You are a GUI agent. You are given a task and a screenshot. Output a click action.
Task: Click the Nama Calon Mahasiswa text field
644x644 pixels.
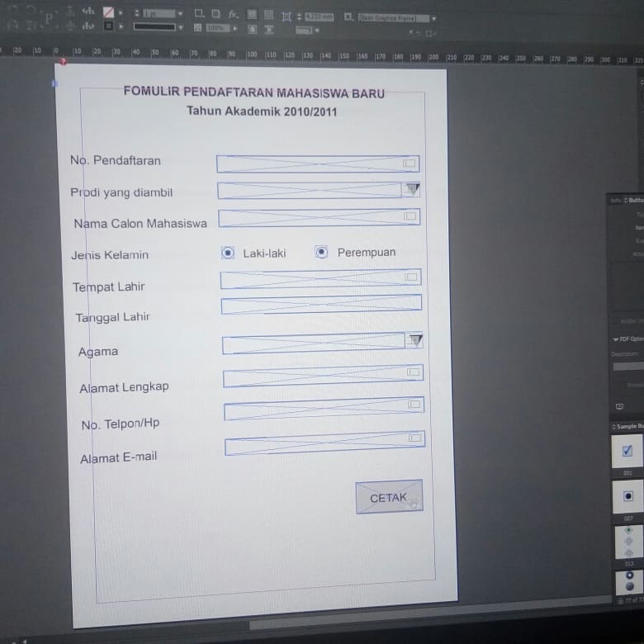tap(320, 217)
